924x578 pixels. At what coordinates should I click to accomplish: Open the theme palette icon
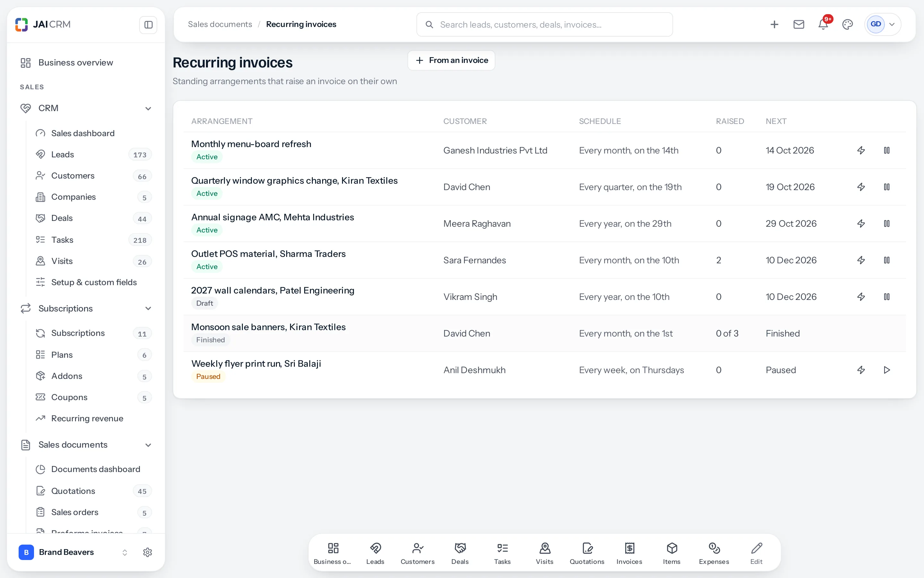coord(848,24)
